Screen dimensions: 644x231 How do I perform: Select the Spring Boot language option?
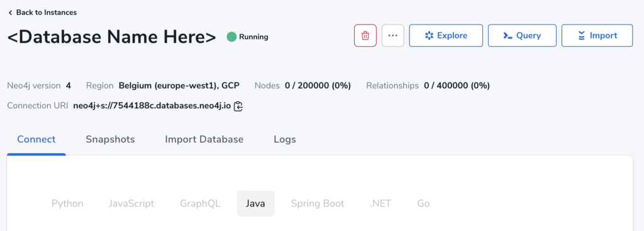(x=318, y=203)
